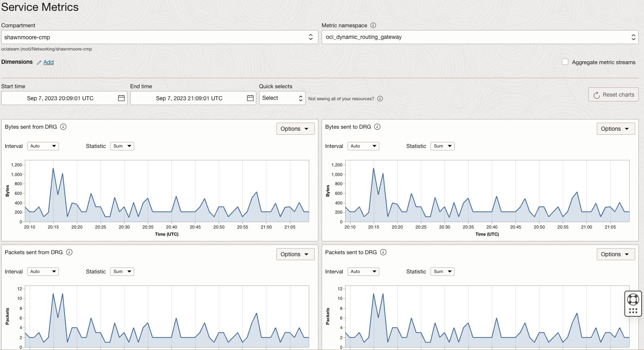Click info icon next to Packets sent from DRG
Screen dimensions: 644x350
tap(69, 252)
